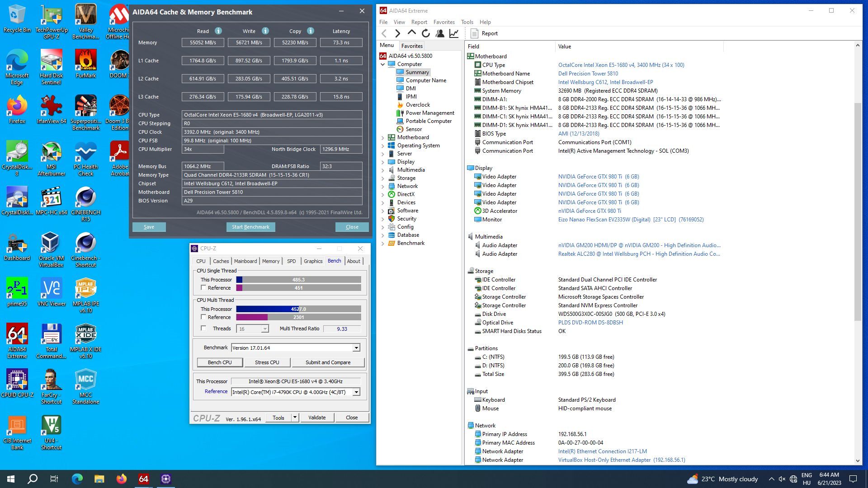This screenshot has height=488, width=868.
Task: Open Benchmark version dropdown in CPU-Z
Action: [356, 348]
